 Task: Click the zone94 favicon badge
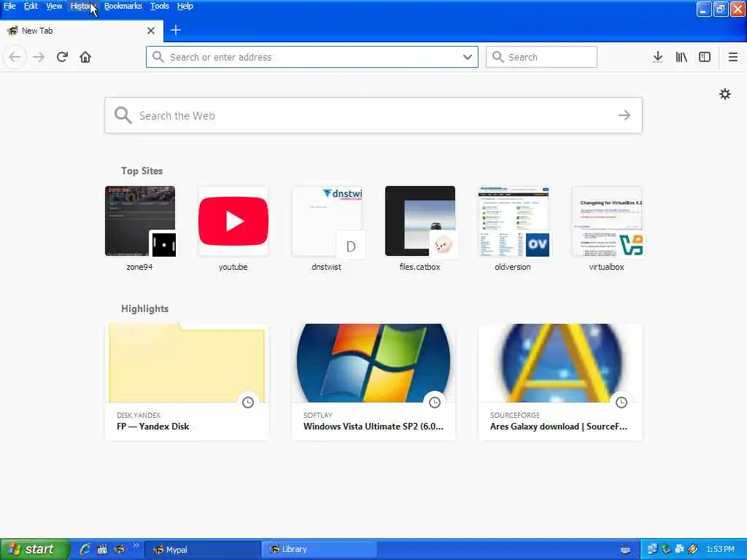coord(164,245)
